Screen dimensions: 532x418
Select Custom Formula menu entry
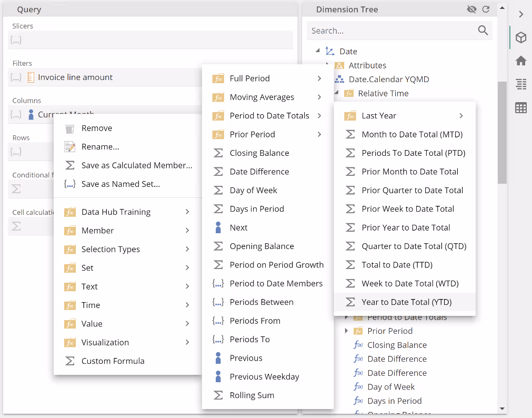(113, 361)
